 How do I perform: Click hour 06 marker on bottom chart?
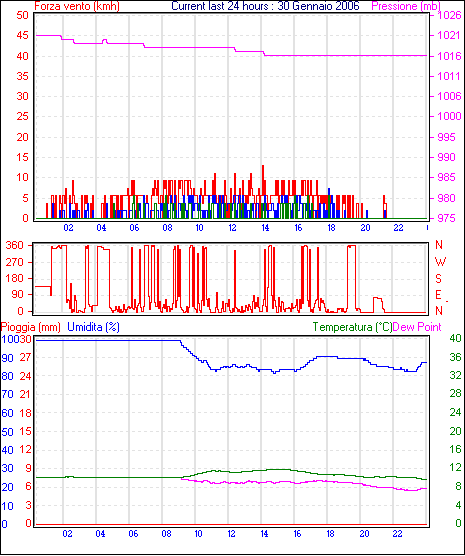133,534
